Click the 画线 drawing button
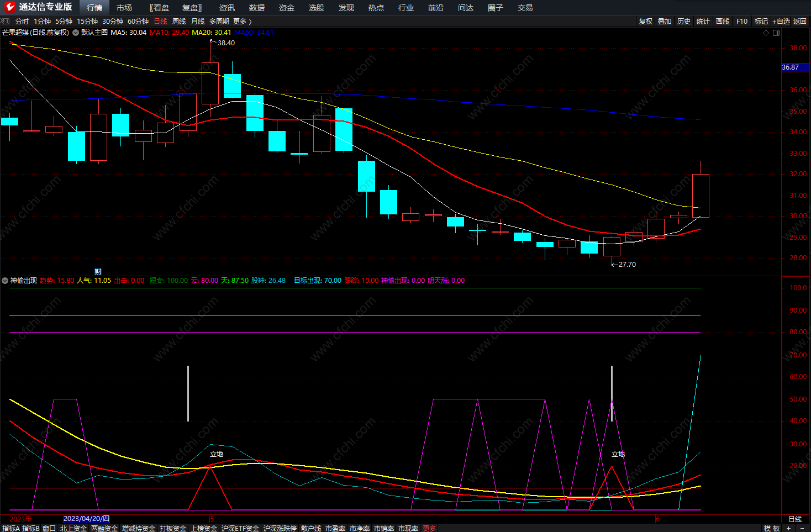Screen dimensions: 811x532 (723, 21)
